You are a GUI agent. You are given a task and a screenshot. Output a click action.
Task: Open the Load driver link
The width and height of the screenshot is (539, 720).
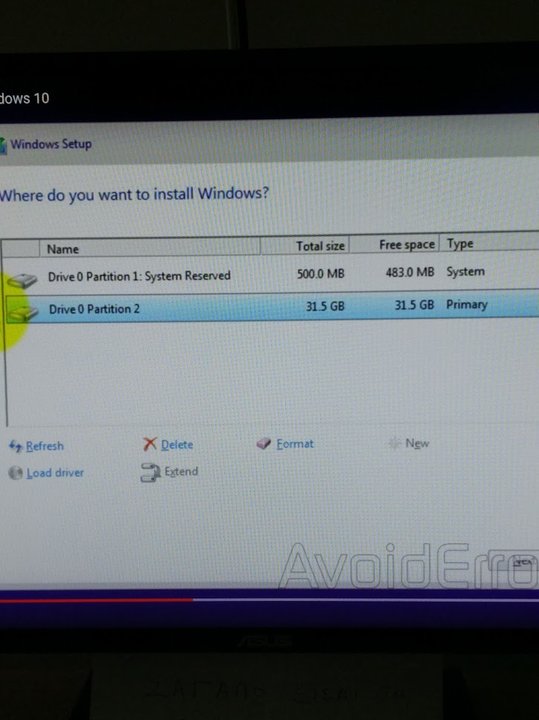click(x=55, y=473)
